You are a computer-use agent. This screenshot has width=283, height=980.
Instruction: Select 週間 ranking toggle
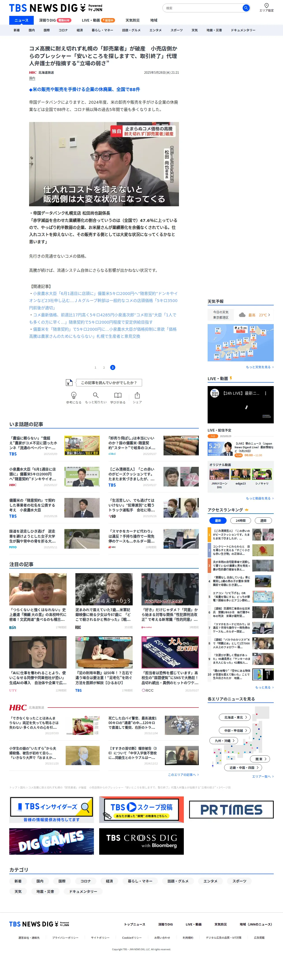[x=263, y=520]
